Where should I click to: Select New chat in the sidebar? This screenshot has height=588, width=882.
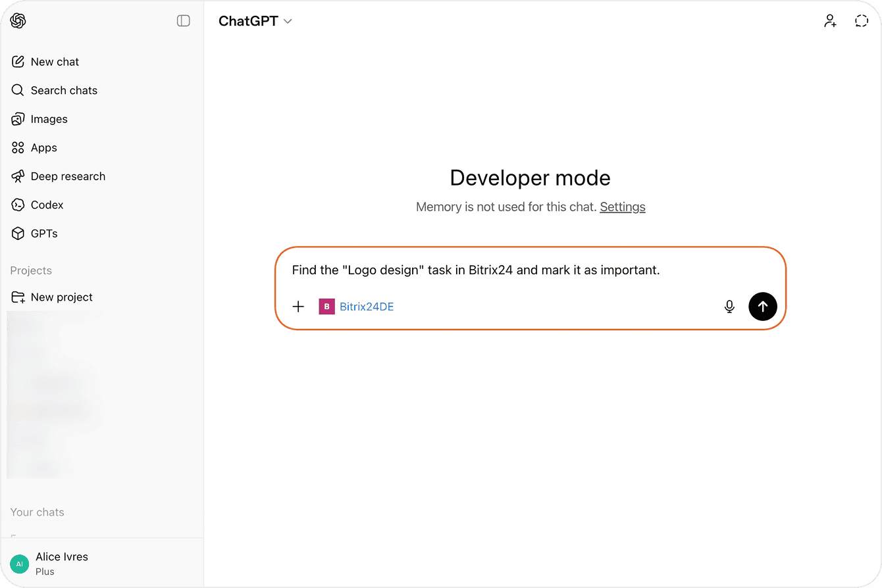(x=54, y=61)
